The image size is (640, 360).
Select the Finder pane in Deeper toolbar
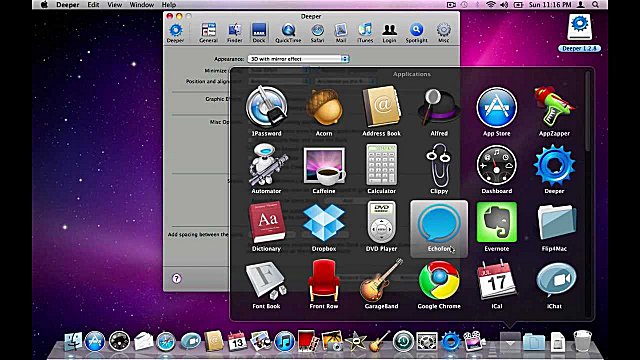tap(234, 33)
